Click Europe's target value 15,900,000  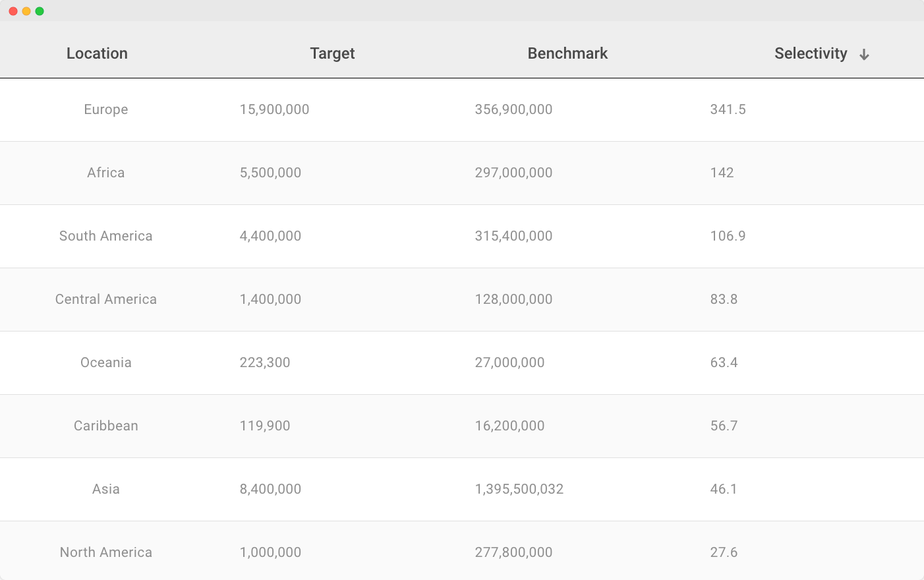(274, 109)
